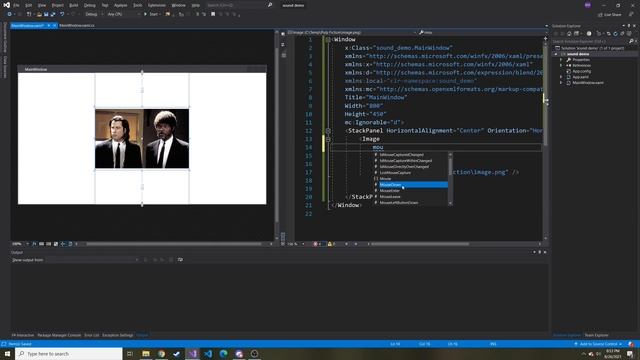Click the Undo toolbar icon
640x360 pixels.
(62, 14)
